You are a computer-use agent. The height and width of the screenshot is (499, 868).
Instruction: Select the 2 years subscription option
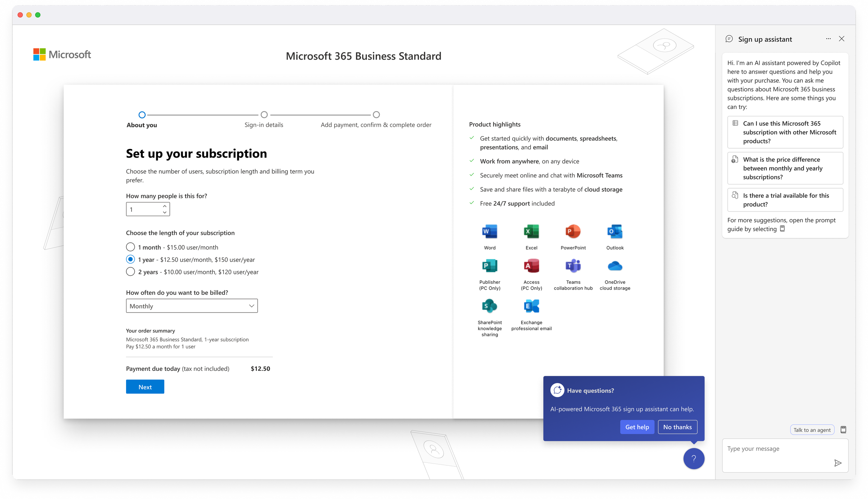[x=131, y=272]
